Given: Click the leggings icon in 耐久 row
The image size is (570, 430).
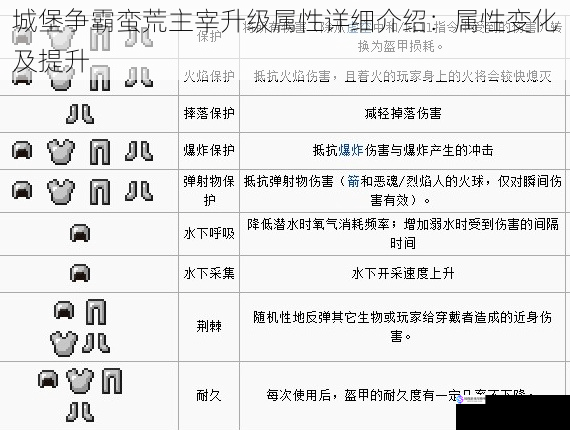Looking at the screenshot, I should click(x=112, y=381).
